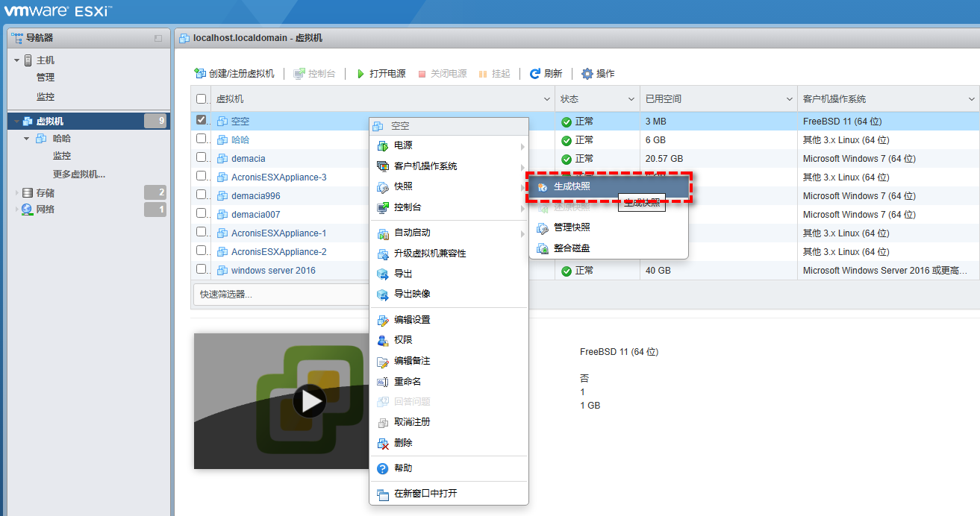Click the 重命名 rename icon
Screen dimensions: 980x516
(x=383, y=381)
